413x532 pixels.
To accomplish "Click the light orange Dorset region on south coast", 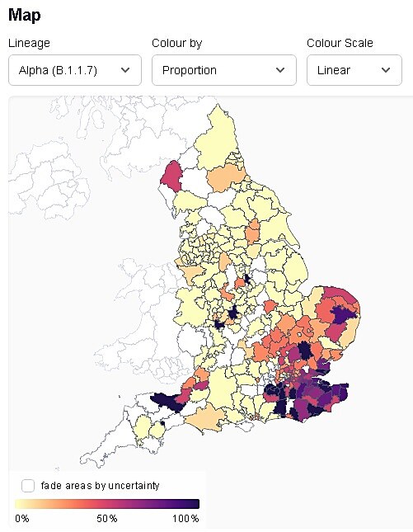I will 206,418.
